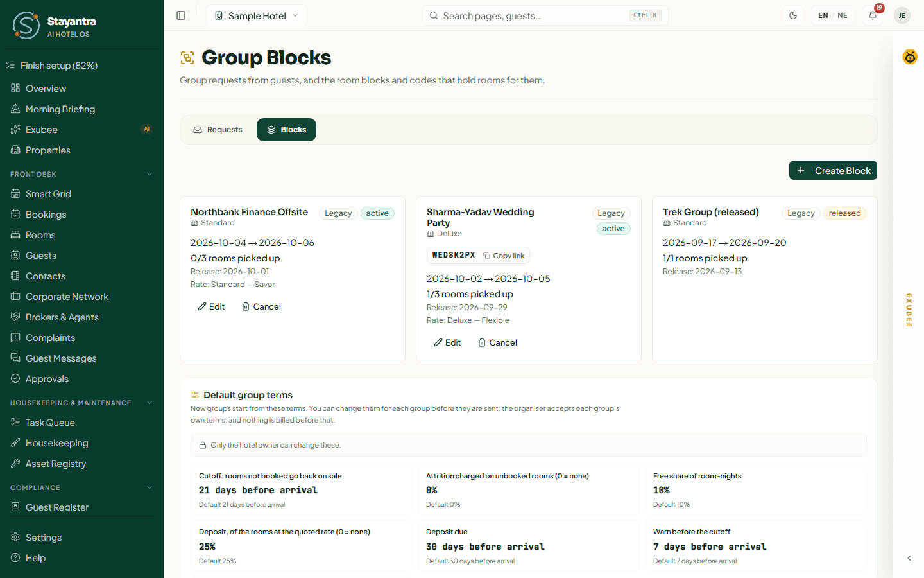The image size is (924, 578).
Task: Open the Exubee AI page
Action: 81,130
